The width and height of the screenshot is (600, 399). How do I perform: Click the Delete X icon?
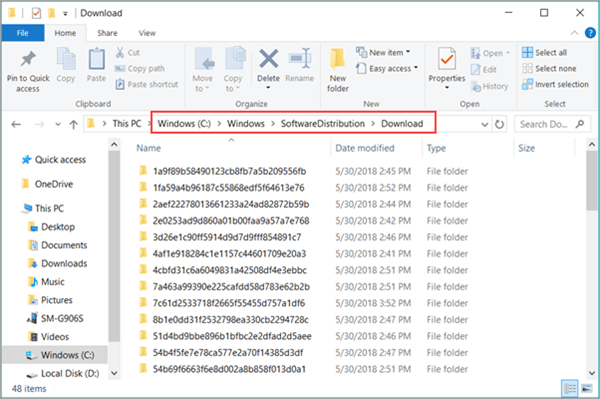(269, 59)
